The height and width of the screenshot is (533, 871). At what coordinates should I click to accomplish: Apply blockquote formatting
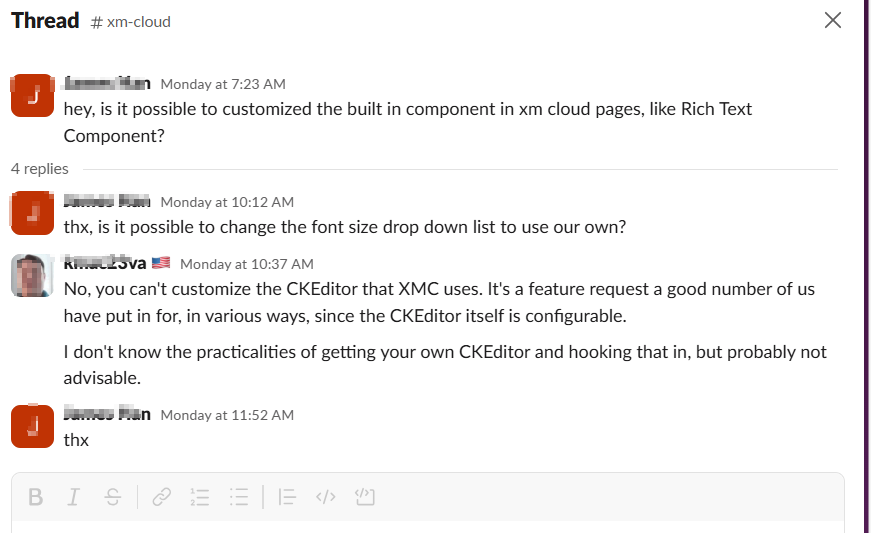point(287,497)
